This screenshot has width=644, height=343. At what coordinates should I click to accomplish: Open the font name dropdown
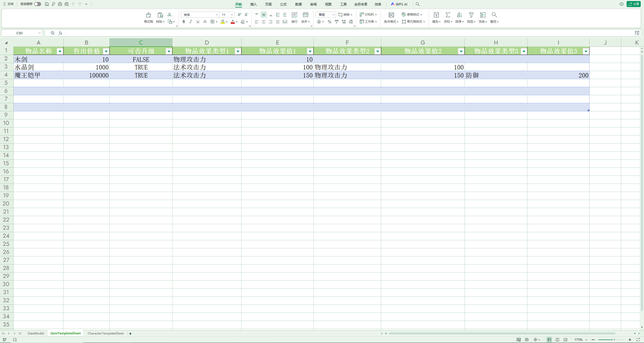[x=217, y=15]
